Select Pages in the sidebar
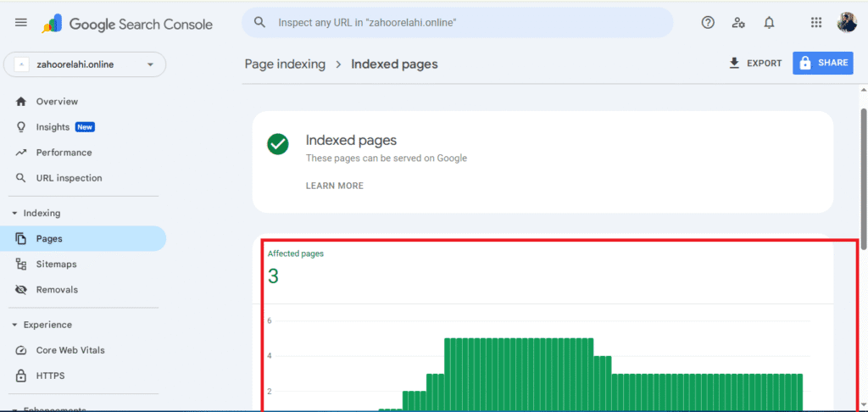The width and height of the screenshot is (868, 412). pyautogui.click(x=83, y=239)
